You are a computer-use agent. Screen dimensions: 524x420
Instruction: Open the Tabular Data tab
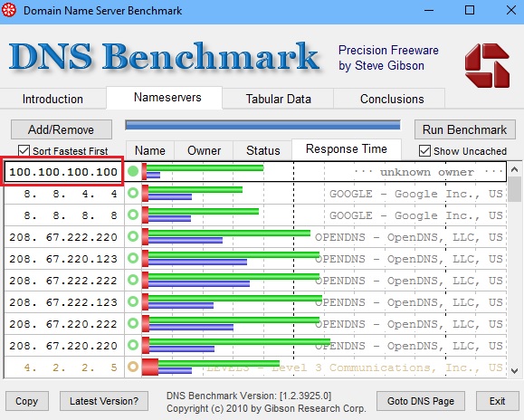(278, 99)
